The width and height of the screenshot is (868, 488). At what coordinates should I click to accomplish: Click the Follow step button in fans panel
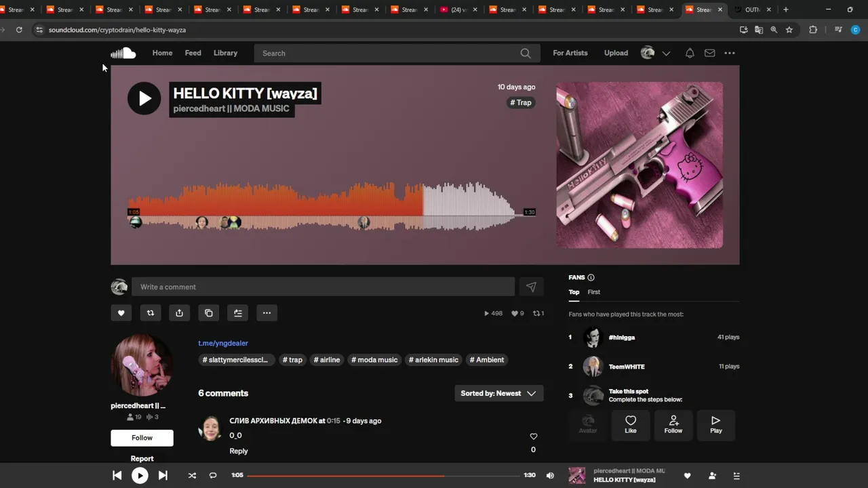pyautogui.click(x=673, y=424)
